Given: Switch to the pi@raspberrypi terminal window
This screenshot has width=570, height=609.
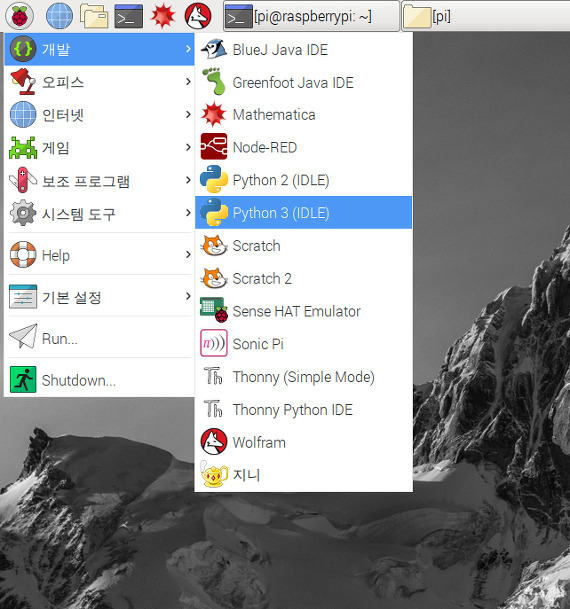Looking at the screenshot, I should tap(311, 16).
